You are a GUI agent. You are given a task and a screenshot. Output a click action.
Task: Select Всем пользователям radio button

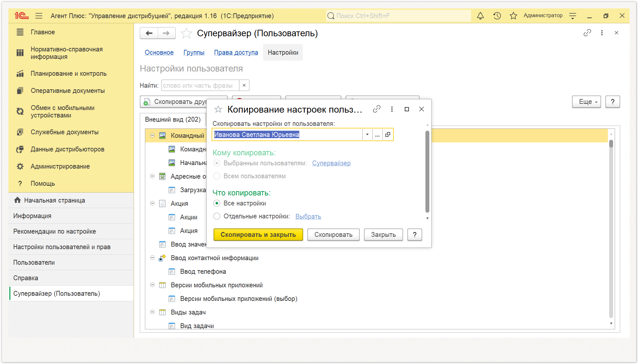[217, 176]
